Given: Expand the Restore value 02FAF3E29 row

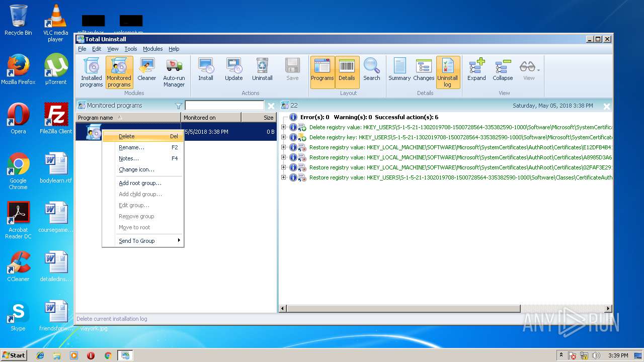Looking at the screenshot, I should tap(283, 167).
